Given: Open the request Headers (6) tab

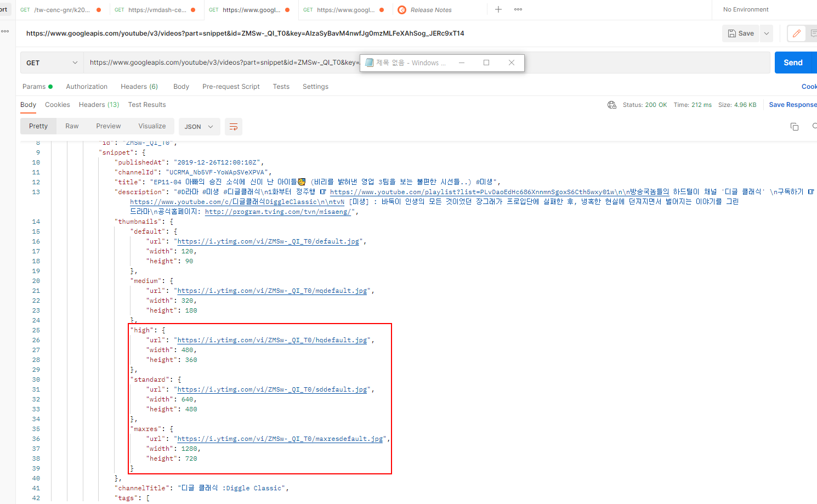Looking at the screenshot, I should [139, 87].
